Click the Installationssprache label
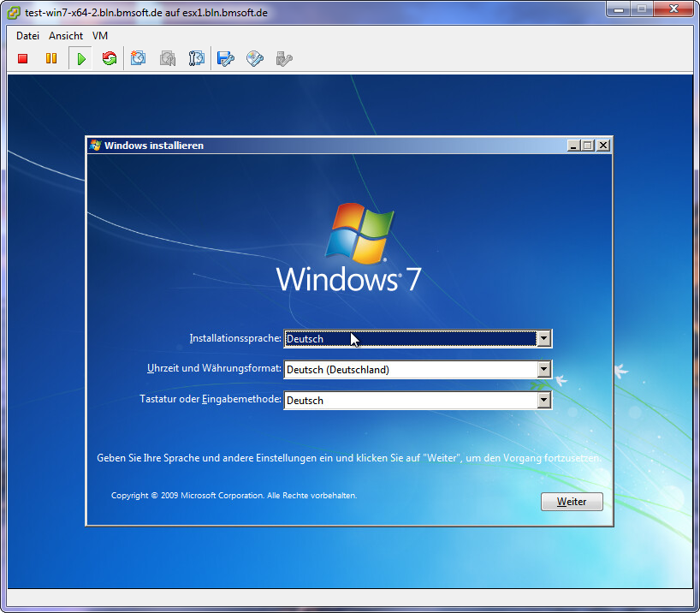700x613 pixels. pos(235,338)
